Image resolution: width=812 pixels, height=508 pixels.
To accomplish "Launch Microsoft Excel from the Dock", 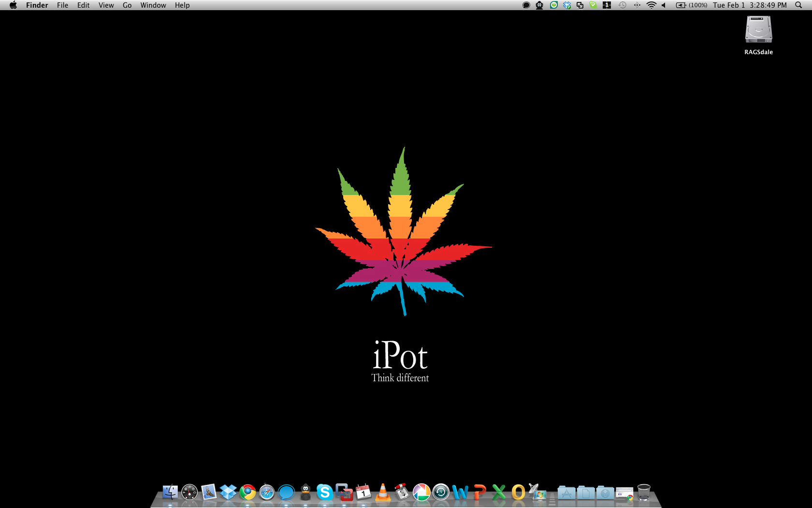I will (x=499, y=493).
